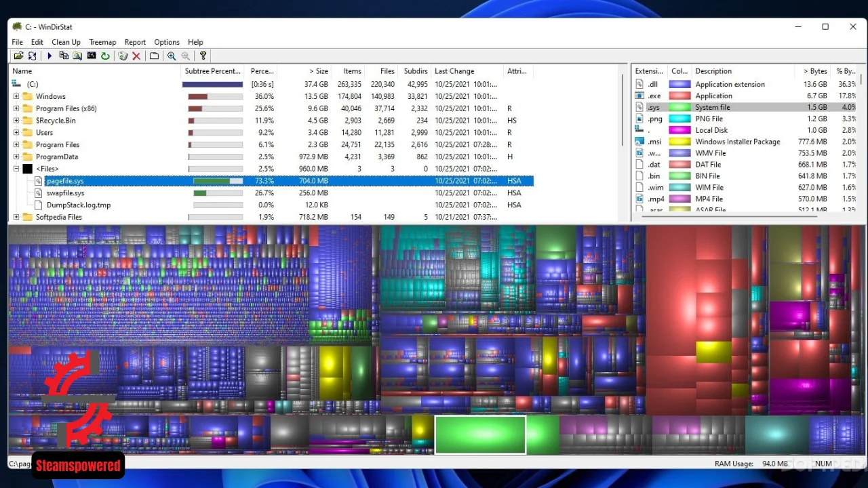The height and width of the screenshot is (488, 868).
Task: Click the .png cyan color swatch
Action: click(x=679, y=119)
